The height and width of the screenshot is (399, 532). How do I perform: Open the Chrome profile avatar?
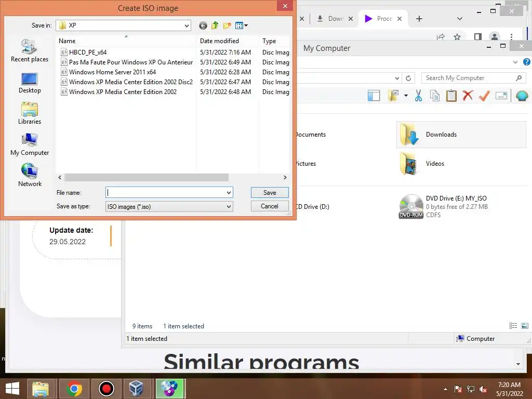(495, 37)
